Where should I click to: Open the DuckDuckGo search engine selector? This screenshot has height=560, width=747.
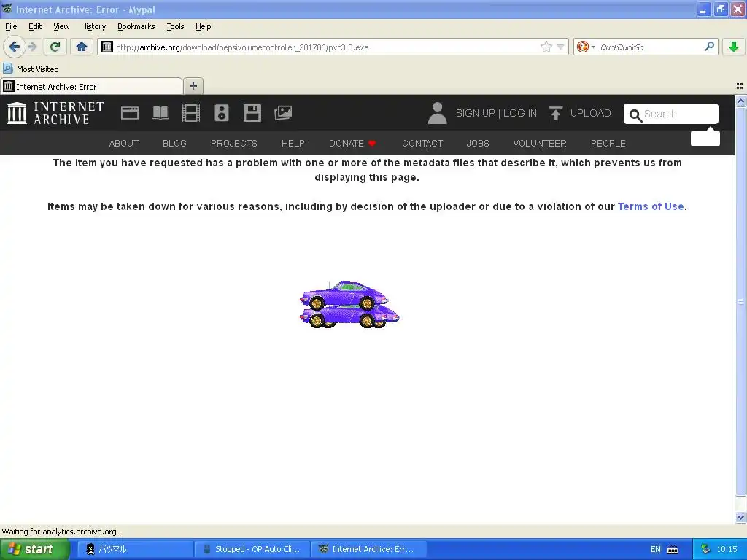586,47
